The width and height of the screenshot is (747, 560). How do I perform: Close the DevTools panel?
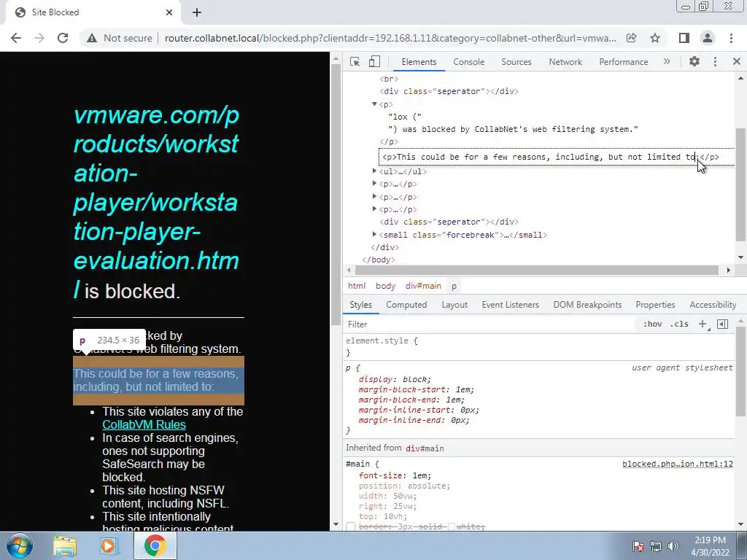coord(737,61)
